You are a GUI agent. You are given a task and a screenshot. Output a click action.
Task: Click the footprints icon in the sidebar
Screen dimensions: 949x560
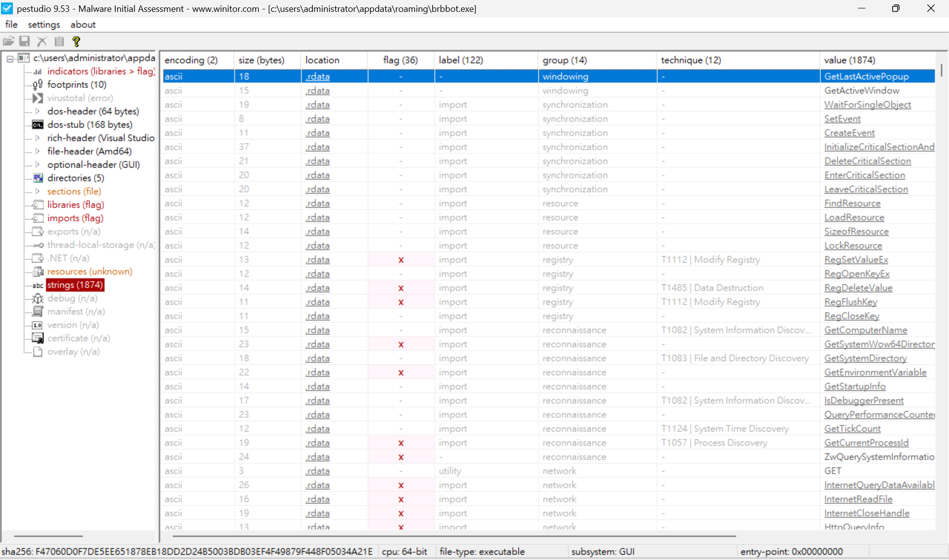37,85
